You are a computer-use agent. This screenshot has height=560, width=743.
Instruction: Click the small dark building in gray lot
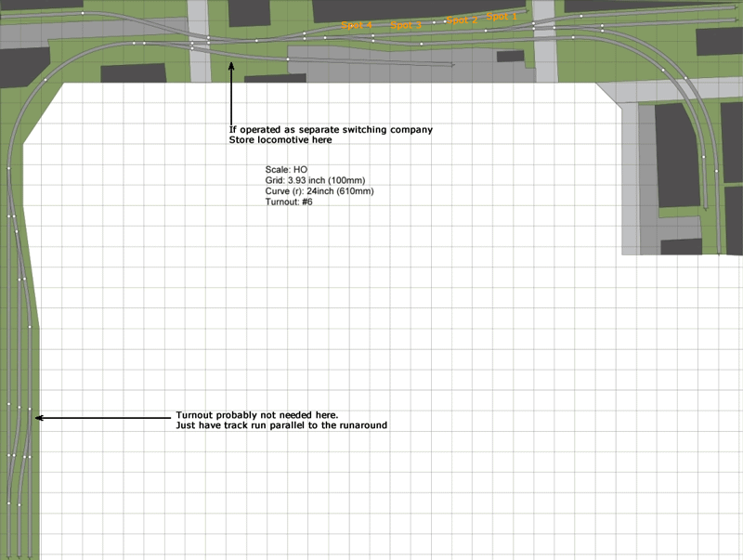[510, 57]
